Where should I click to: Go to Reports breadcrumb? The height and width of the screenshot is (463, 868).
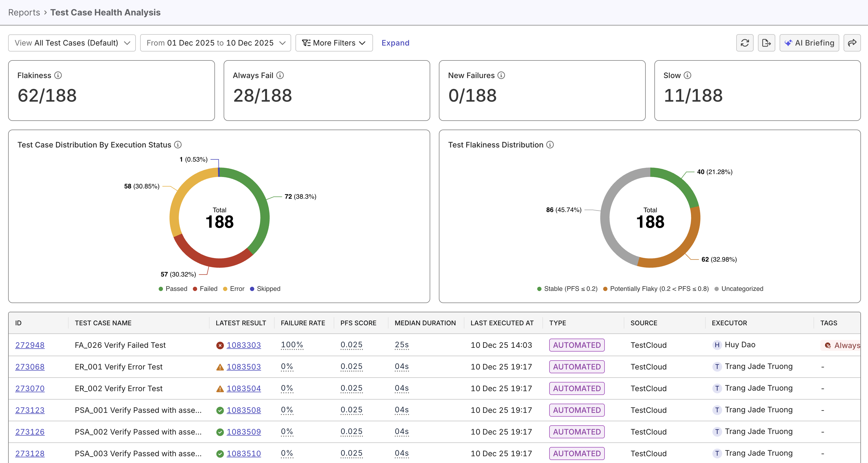24,12
